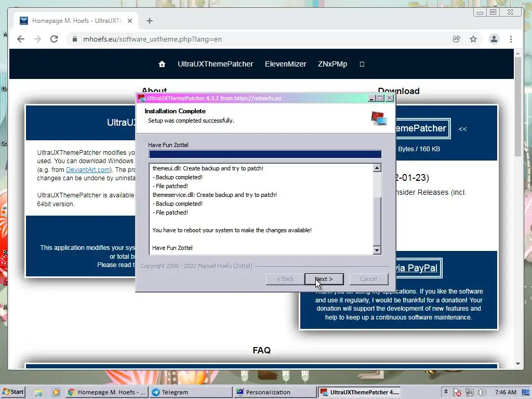
Task: Go forward in Chrome browser
Action: coord(37,39)
